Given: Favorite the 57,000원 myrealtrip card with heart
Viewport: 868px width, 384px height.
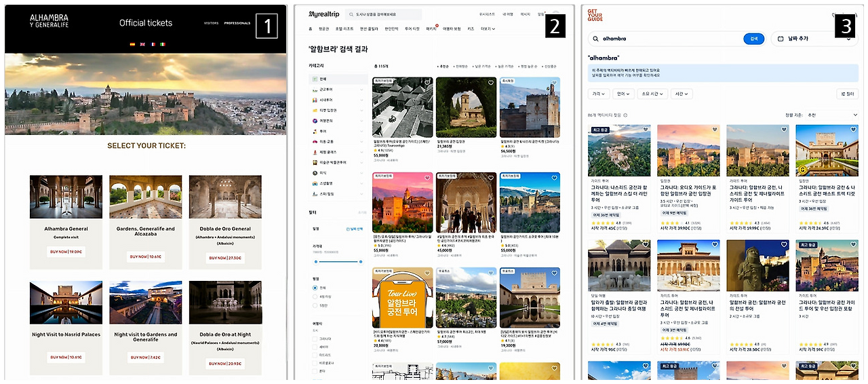Looking at the screenshot, I should tap(491, 273).
